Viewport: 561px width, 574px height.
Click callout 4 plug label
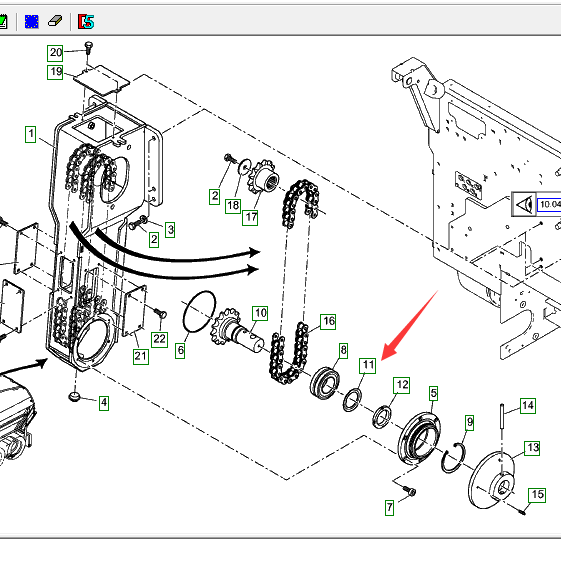104,403
